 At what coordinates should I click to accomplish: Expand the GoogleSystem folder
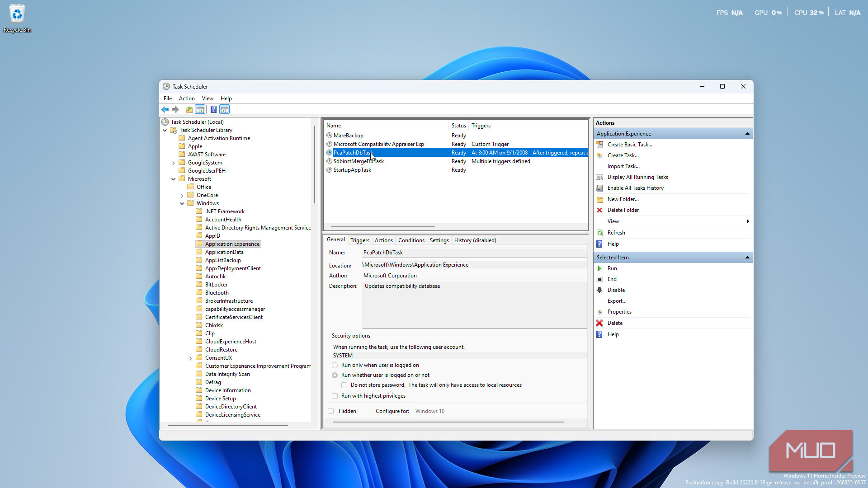point(174,163)
